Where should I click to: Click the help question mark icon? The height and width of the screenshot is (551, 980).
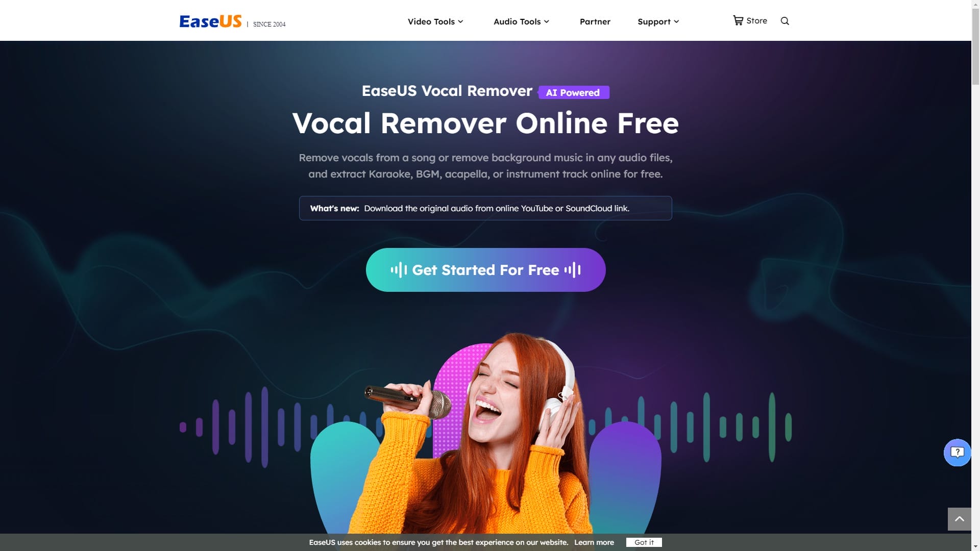click(957, 452)
